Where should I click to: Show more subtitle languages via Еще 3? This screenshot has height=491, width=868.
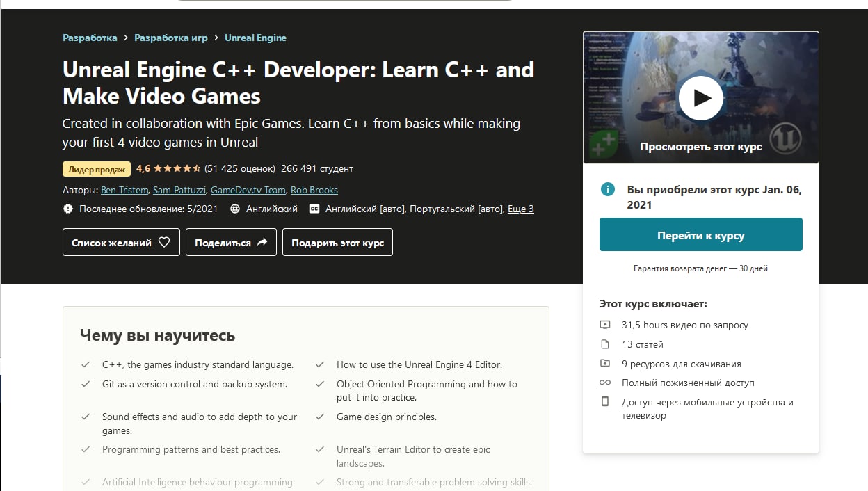[x=521, y=209]
